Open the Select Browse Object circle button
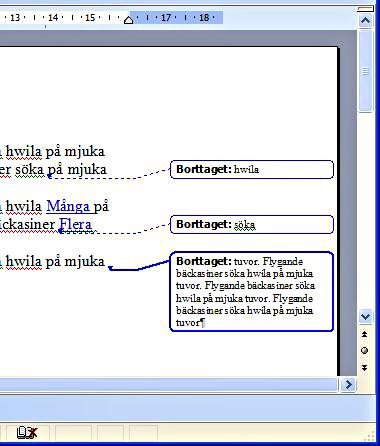 365,350
